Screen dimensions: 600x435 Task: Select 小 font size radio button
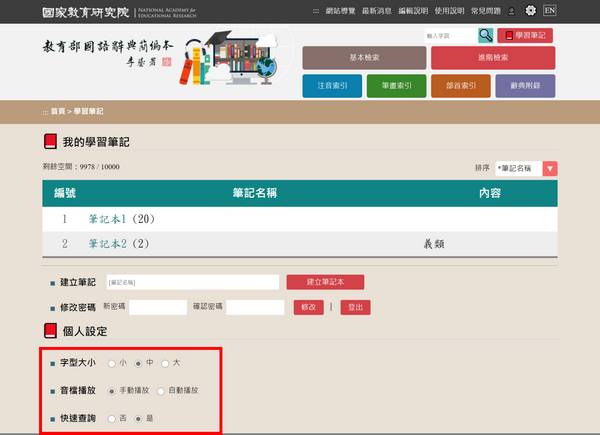click(111, 363)
